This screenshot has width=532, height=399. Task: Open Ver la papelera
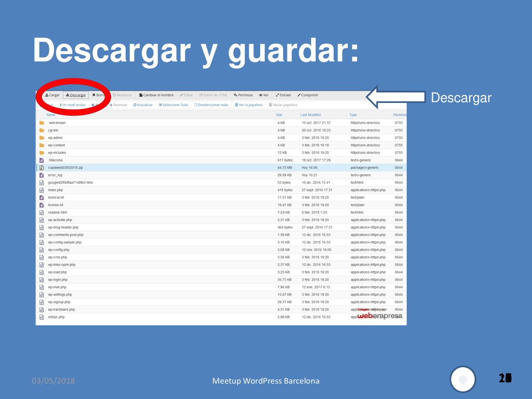249,105
